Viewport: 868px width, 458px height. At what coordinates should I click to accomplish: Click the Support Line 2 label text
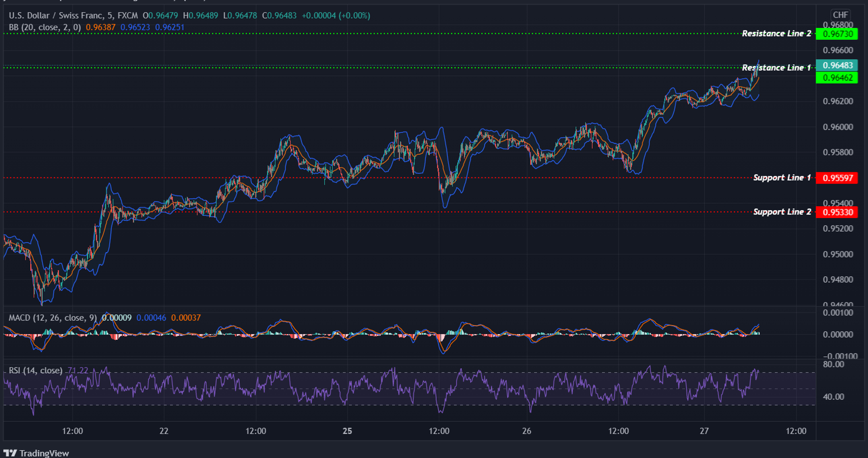782,212
